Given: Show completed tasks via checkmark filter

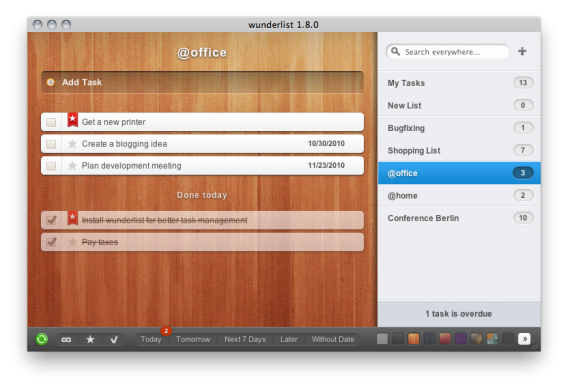Looking at the screenshot, I should point(114,339).
